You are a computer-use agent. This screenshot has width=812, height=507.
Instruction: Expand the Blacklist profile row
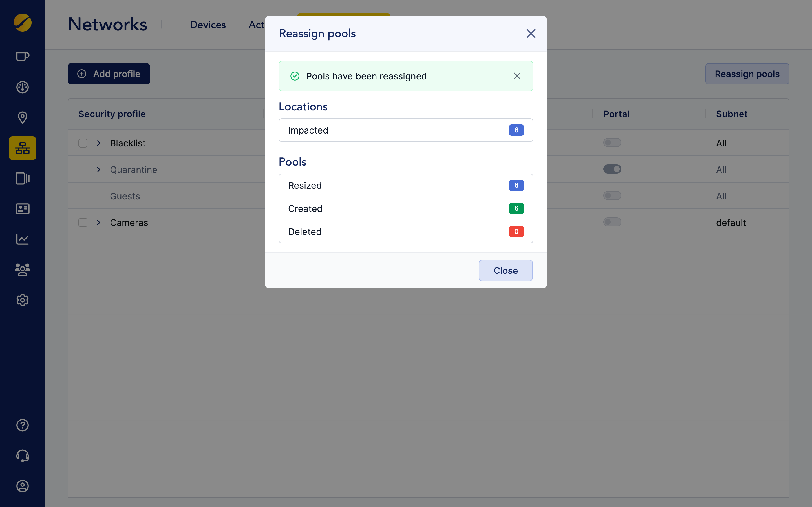[x=99, y=143]
